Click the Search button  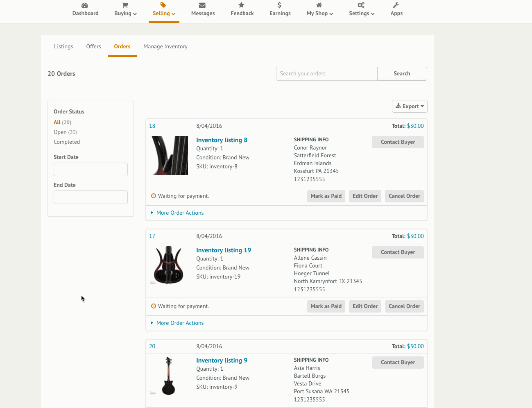click(x=402, y=74)
